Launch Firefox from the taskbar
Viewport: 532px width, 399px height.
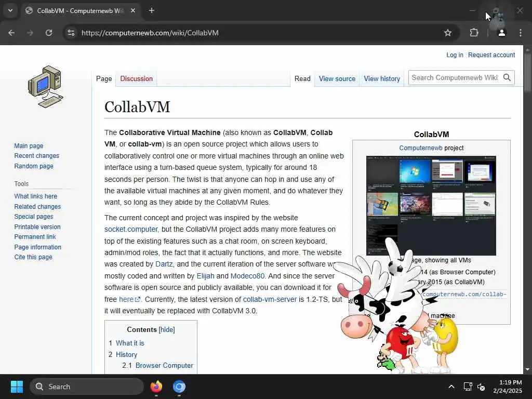[156, 387]
